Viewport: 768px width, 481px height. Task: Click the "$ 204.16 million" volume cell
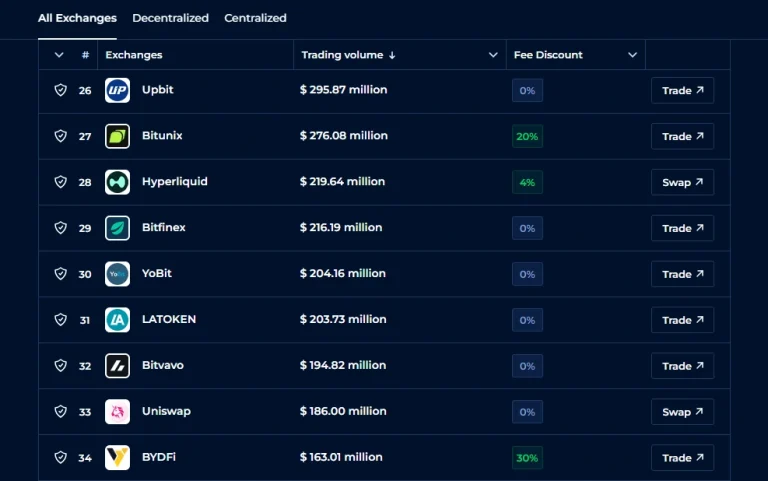[343, 273]
